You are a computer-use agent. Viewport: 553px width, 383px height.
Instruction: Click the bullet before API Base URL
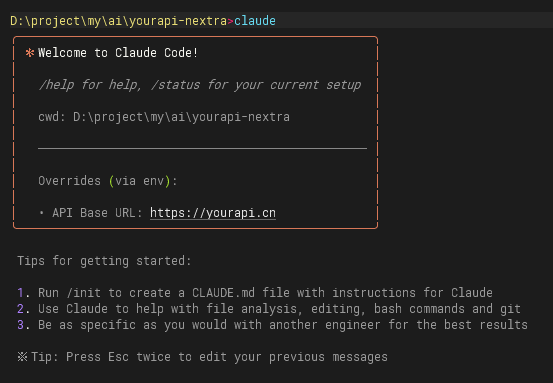point(42,213)
